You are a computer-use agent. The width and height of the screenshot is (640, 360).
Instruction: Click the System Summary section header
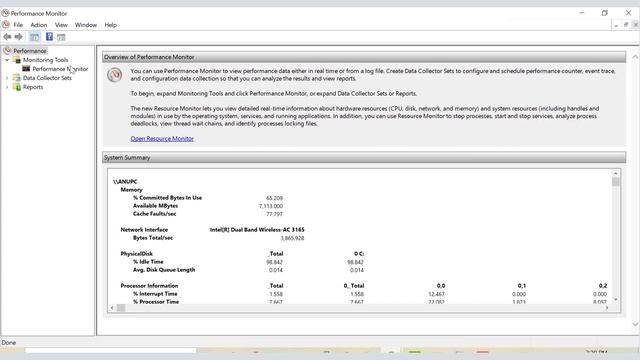pyautogui.click(x=364, y=158)
